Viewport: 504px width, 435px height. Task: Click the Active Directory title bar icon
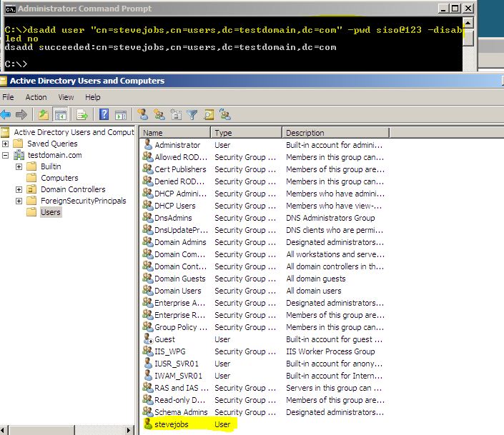3,81
